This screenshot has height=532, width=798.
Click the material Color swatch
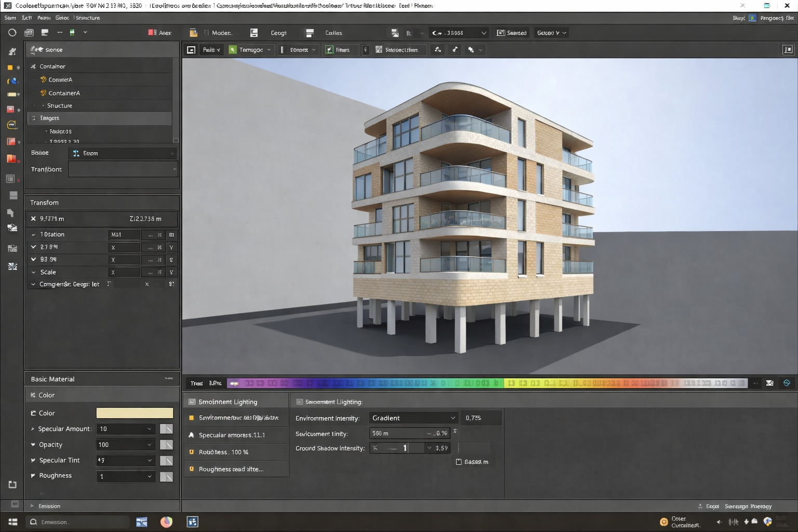click(x=134, y=413)
